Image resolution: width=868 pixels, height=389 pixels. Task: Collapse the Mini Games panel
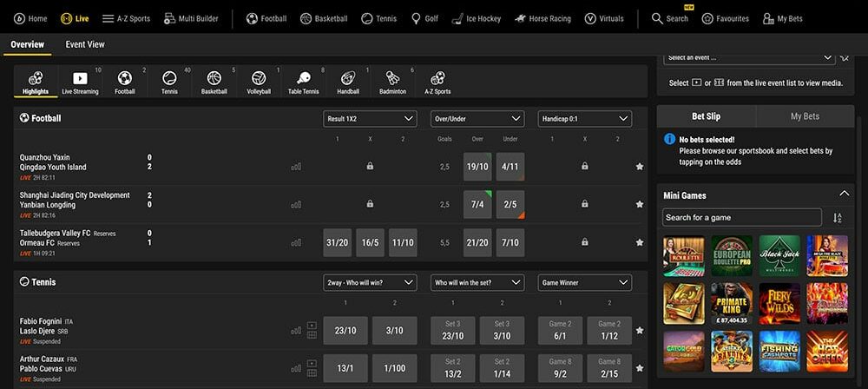tap(845, 194)
